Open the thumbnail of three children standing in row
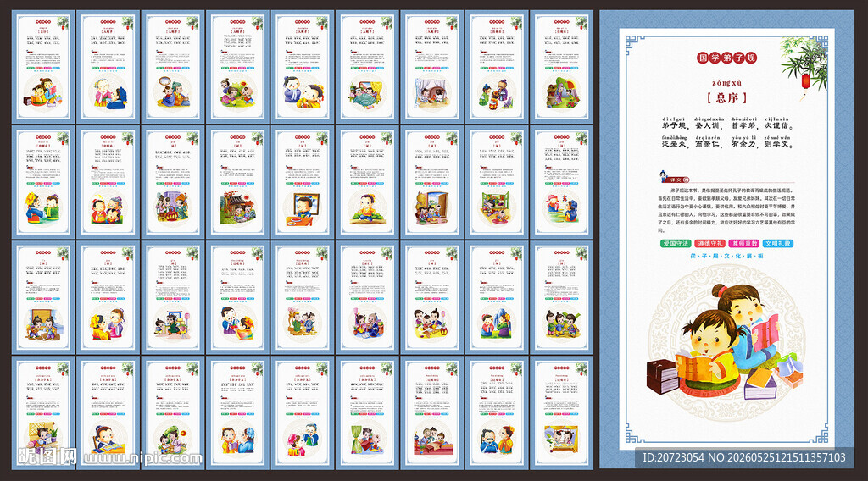The height and width of the screenshot is (481, 868). [x=561, y=297]
